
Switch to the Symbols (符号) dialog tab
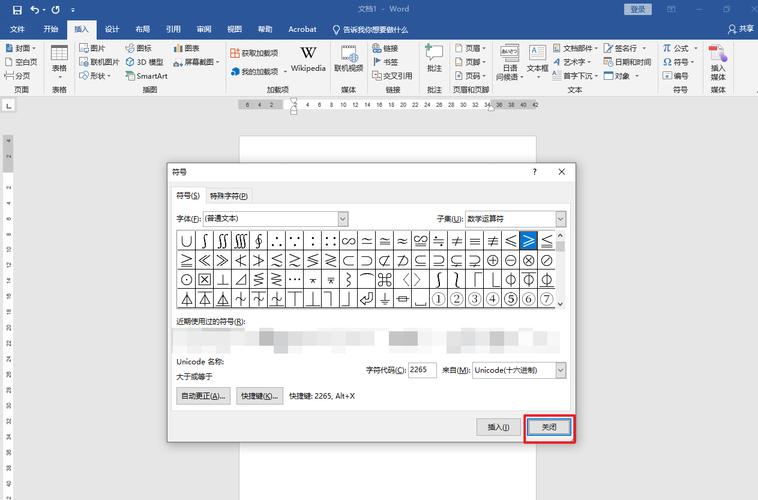click(188, 195)
